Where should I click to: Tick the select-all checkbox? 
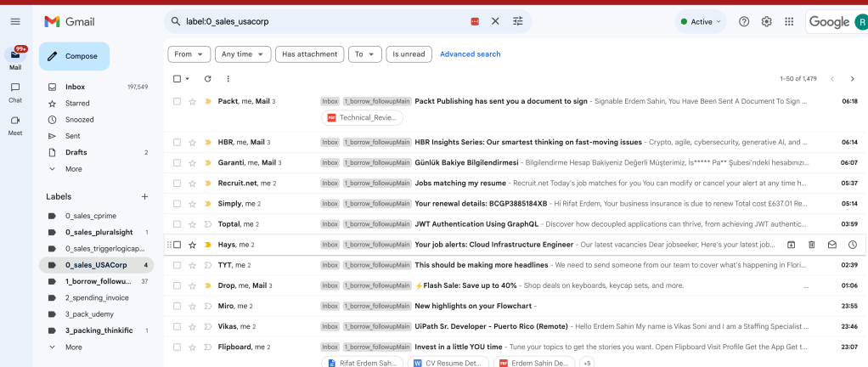point(178,79)
